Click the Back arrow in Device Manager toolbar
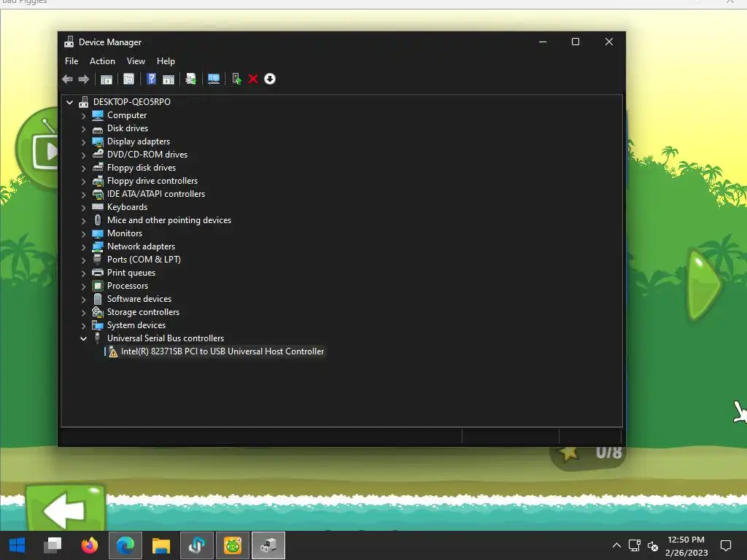Viewport: 747px width, 560px height. click(67, 79)
